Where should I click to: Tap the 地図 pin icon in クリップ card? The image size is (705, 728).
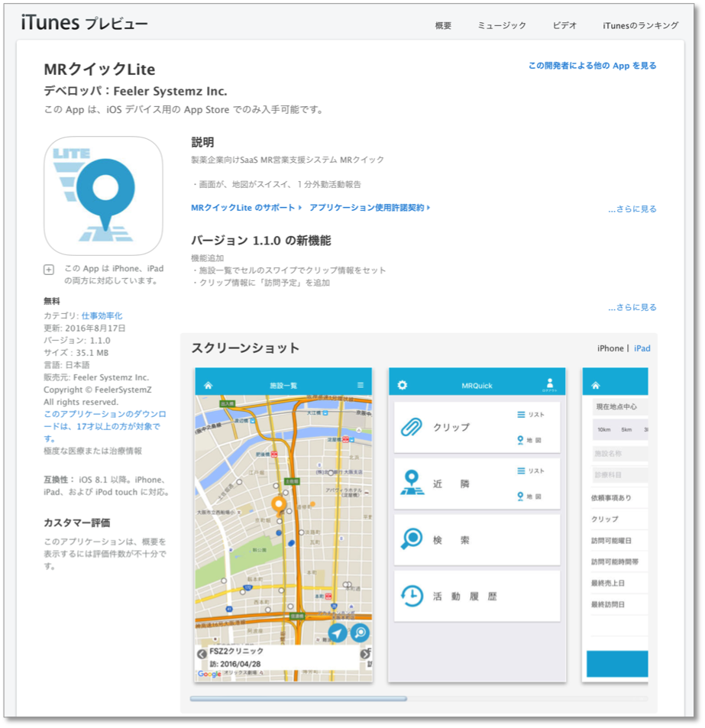point(520,440)
